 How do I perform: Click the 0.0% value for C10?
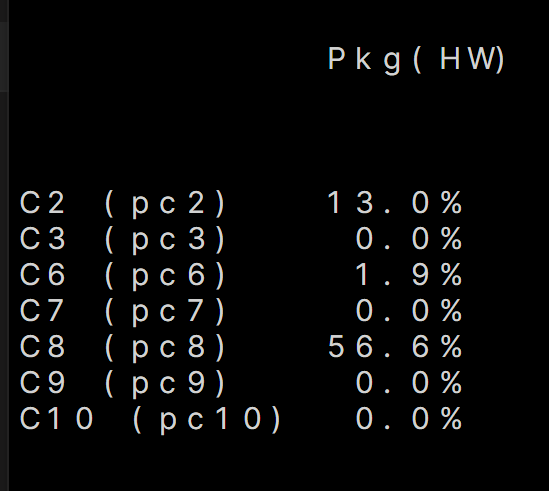[409, 418]
